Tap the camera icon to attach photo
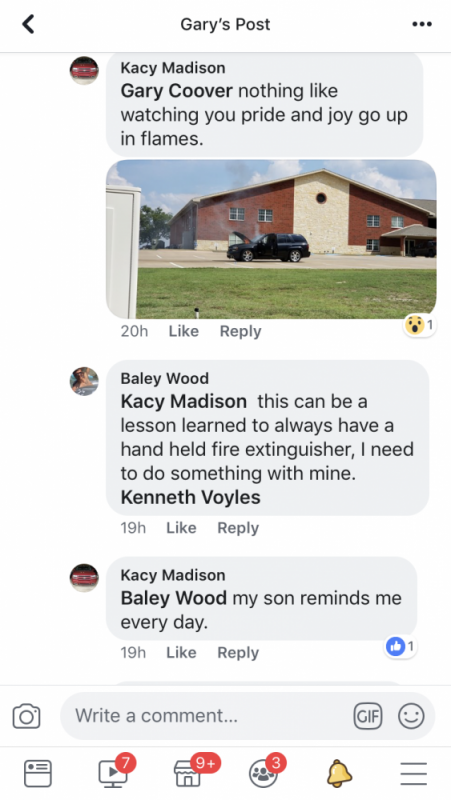The width and height of the screenshot is (451, 800). pos(26,716)
